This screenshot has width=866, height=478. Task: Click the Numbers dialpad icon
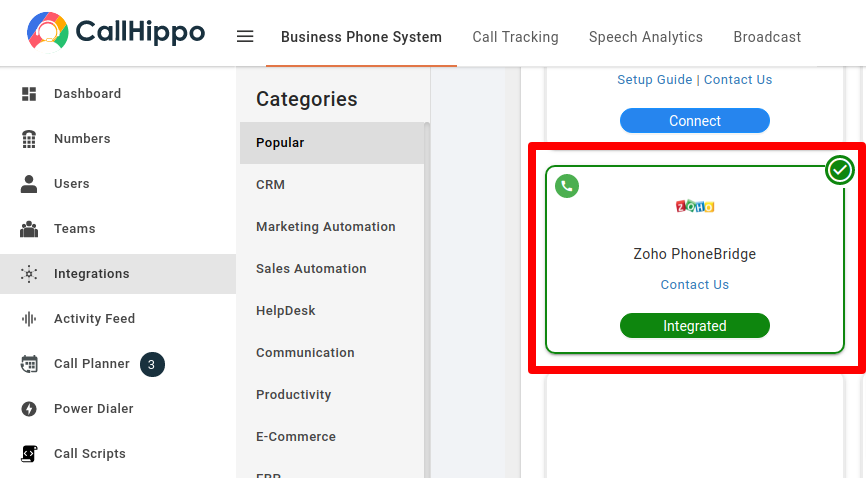click(x=29, y=139)
